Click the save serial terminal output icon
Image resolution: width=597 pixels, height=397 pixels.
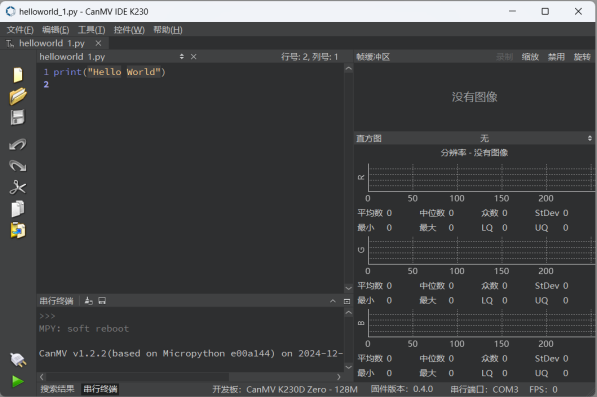tap(102, 301)
